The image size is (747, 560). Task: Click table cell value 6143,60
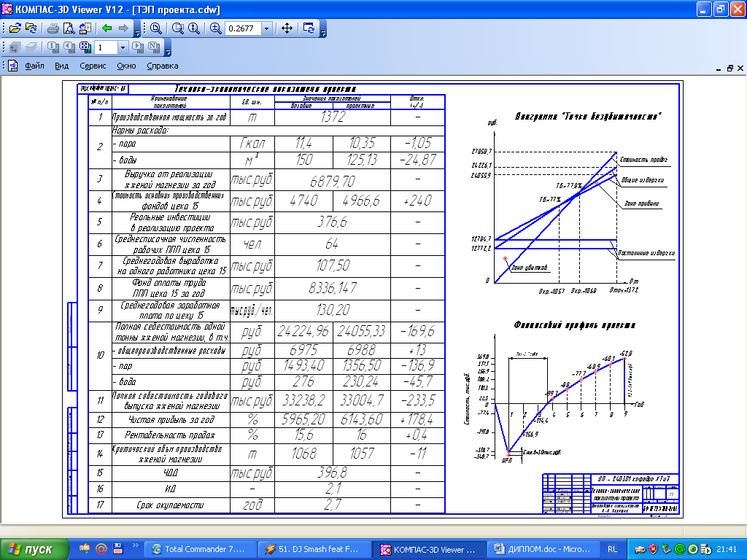362,419
